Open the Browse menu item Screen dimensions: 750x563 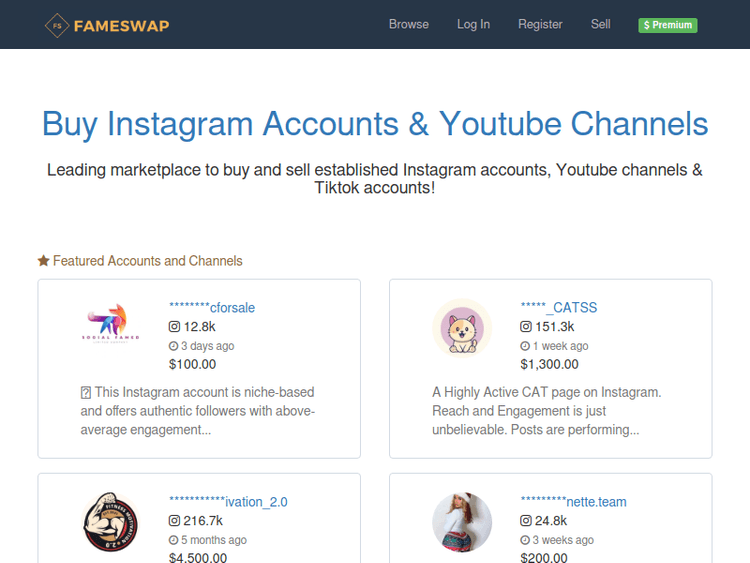(x=408, y=24)
